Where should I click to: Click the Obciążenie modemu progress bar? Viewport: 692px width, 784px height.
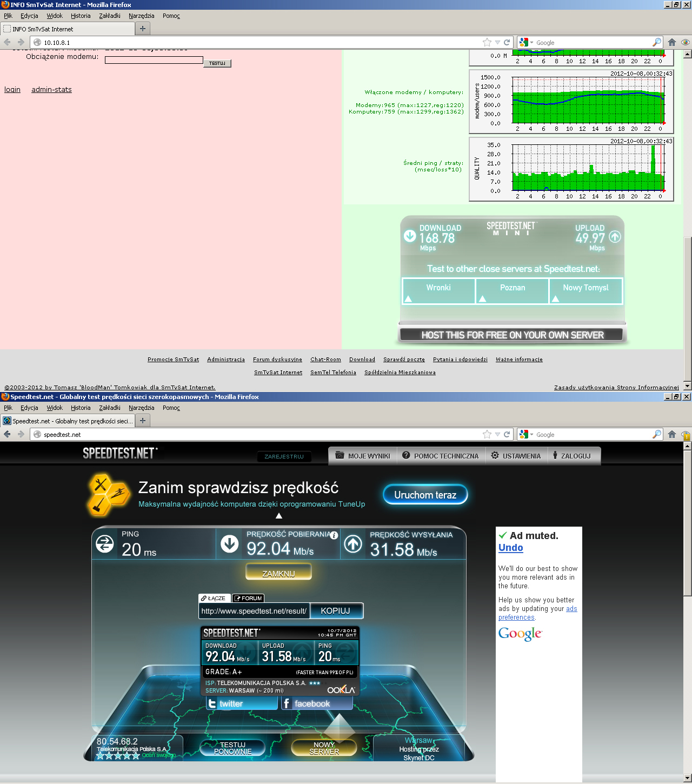(154, 60)
